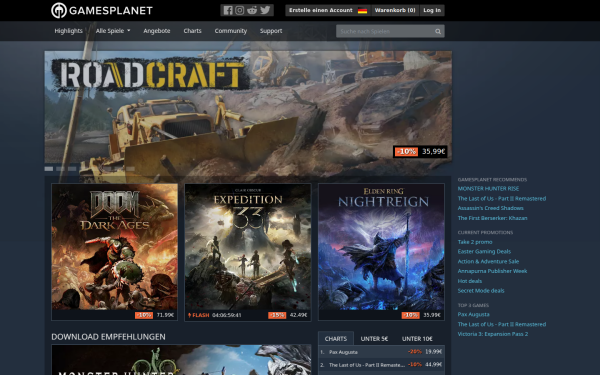The image size is (600, 375).
Task: Open sidebar recommendation The Last of Us Part II
Action: (x=502, y=199)
